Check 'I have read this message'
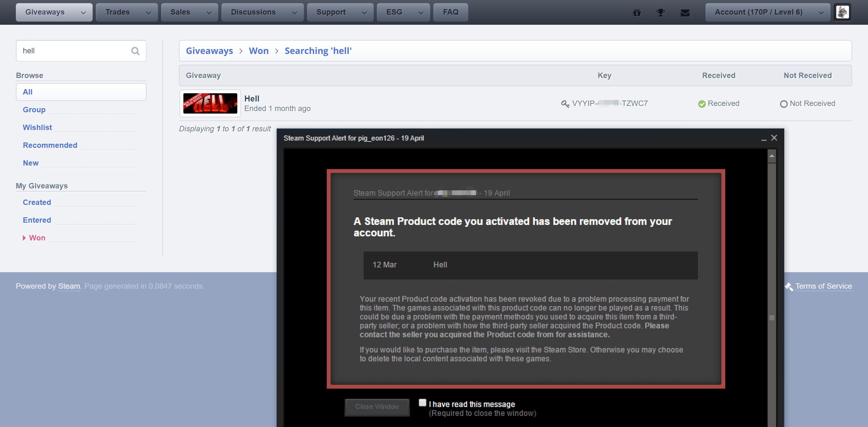 click(x=423, y=403)
